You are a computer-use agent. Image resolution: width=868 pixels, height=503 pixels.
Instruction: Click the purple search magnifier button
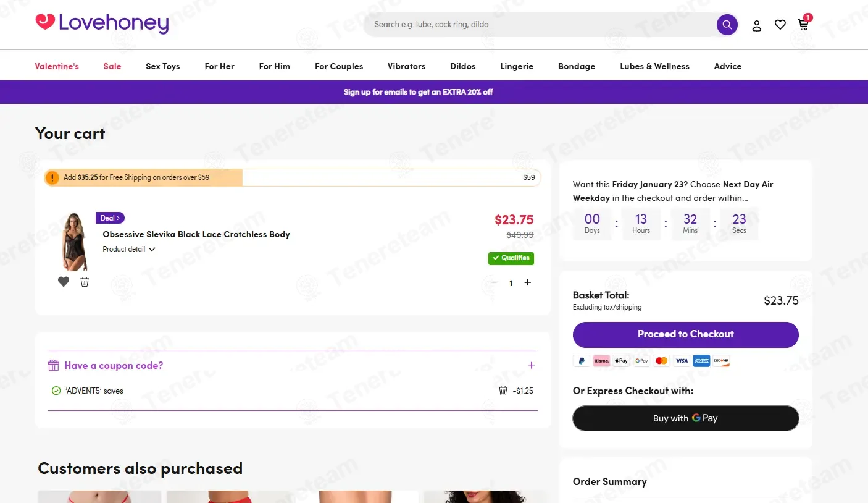(x=727, y=25)
